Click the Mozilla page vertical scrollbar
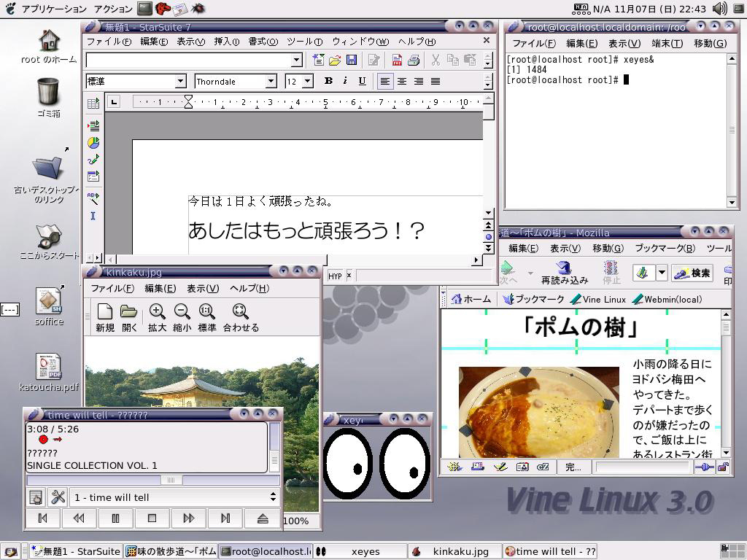Screen dimensions: 747x560 pyautogui.click(x=726, y=384)
